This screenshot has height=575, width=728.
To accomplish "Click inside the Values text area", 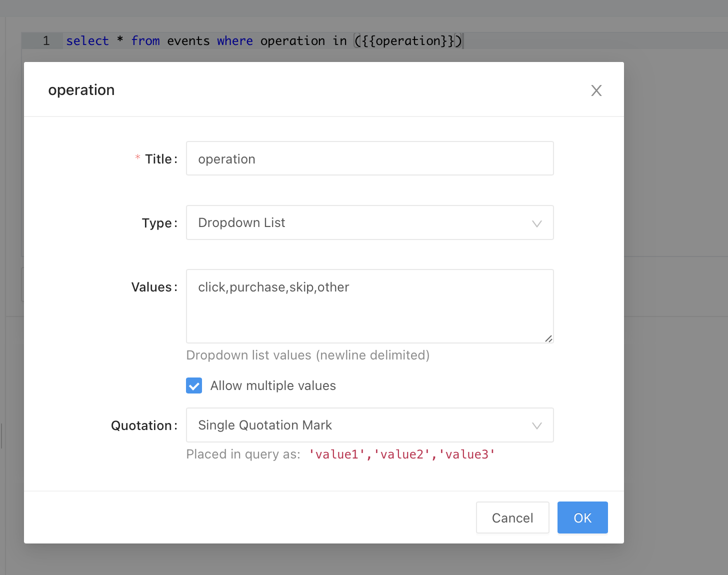I will tap(369, 306).
